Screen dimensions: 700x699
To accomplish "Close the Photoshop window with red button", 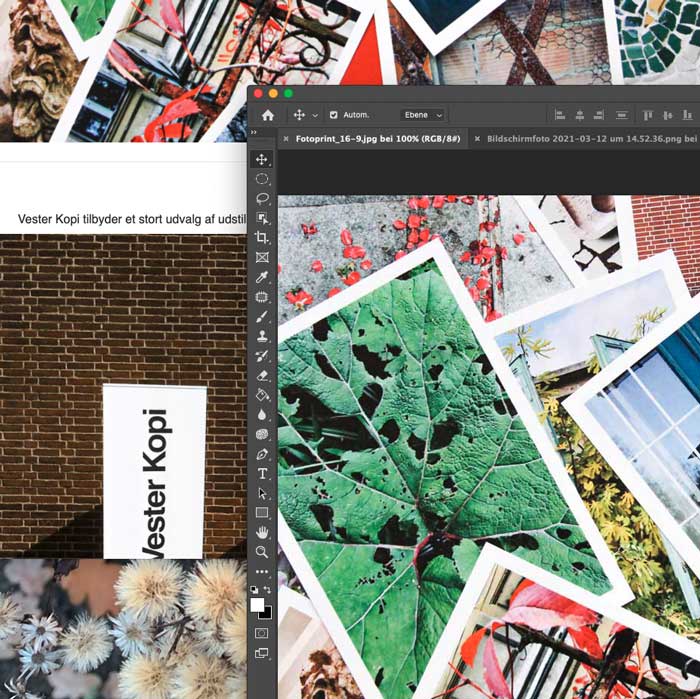I will [258, 93].
